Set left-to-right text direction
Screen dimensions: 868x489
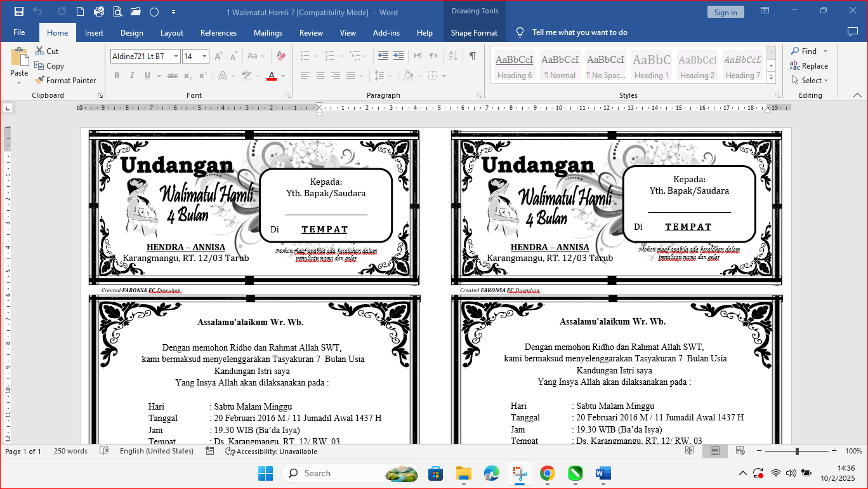point(418,56)
